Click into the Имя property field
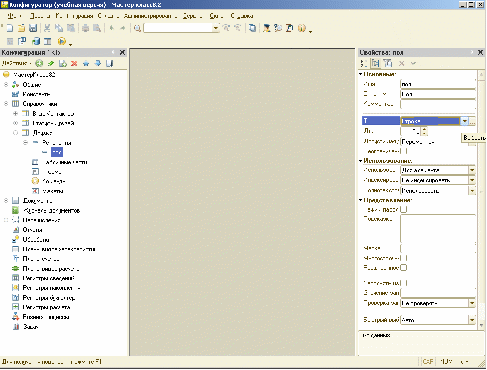The height and width of the screenshot is (370, 487). coord(438,84)
